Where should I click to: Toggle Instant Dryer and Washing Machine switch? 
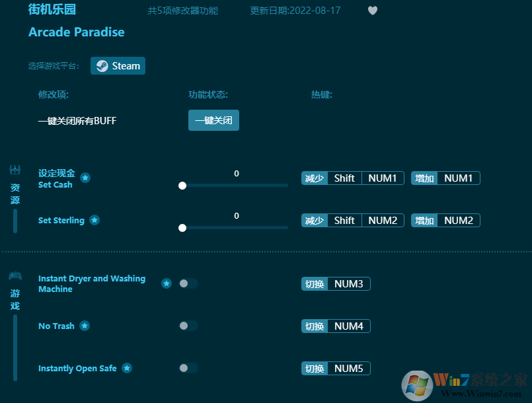click(x=188, y=283)
